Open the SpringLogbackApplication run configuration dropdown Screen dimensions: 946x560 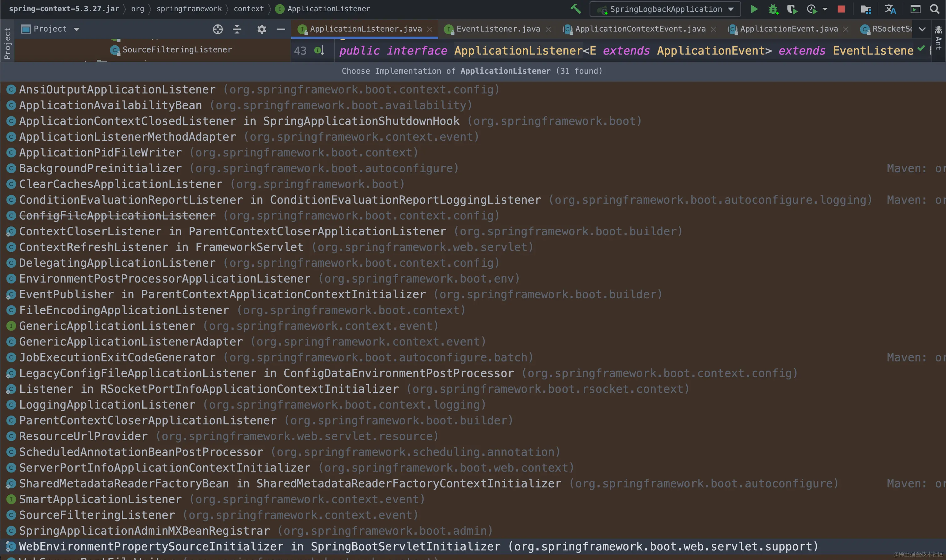point(665,9)
